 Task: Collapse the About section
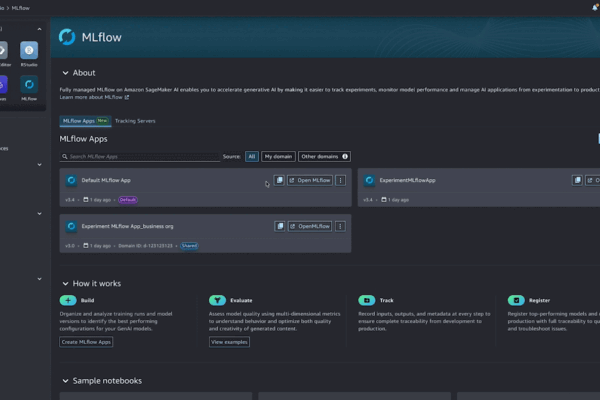pyautogui.click(x=65, y=73)
